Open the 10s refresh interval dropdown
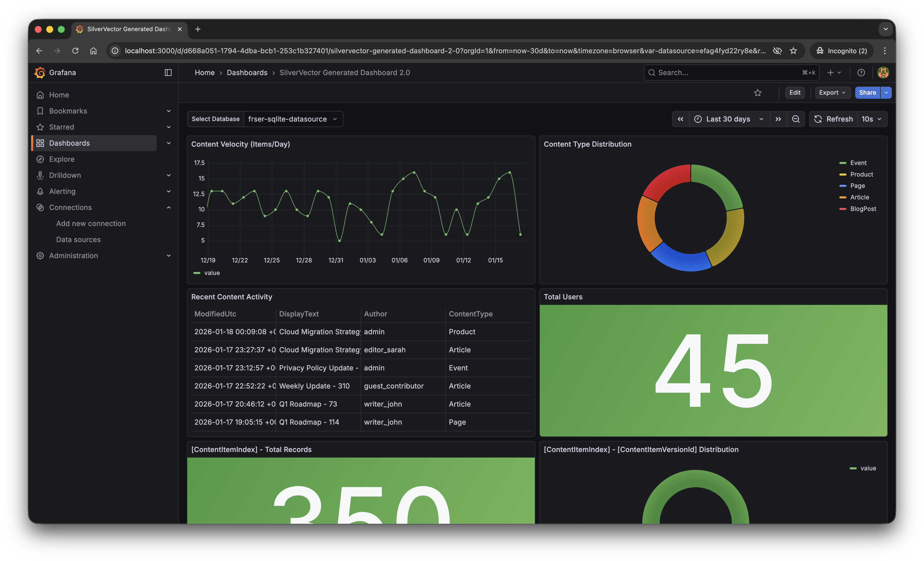The width and height of the screenshot is (924, 561). [x=871, y=119]
